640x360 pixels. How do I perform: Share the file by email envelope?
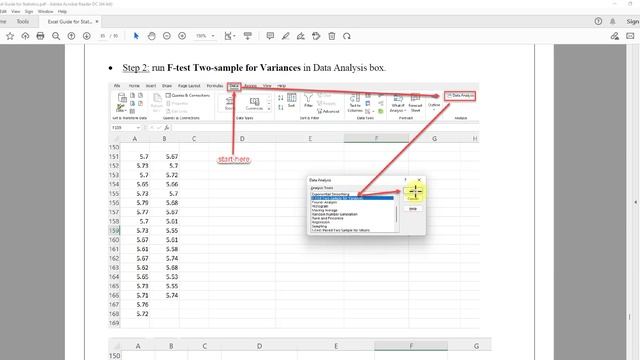pos(630,36)
